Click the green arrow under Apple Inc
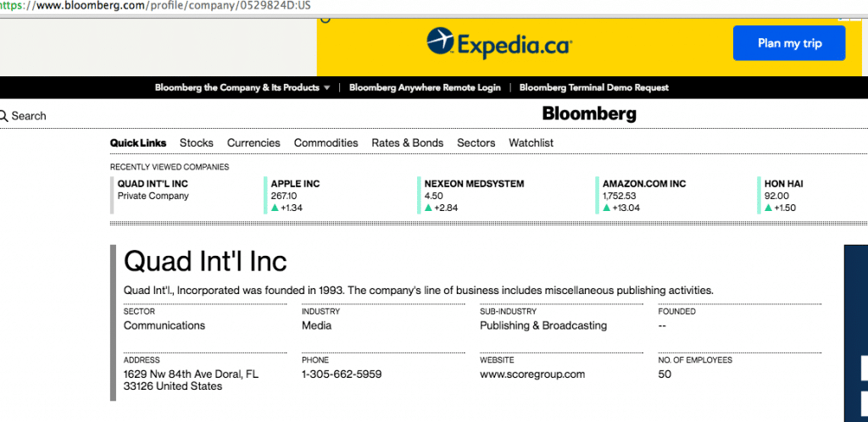 pyautogui.click(x=275, y=208)
